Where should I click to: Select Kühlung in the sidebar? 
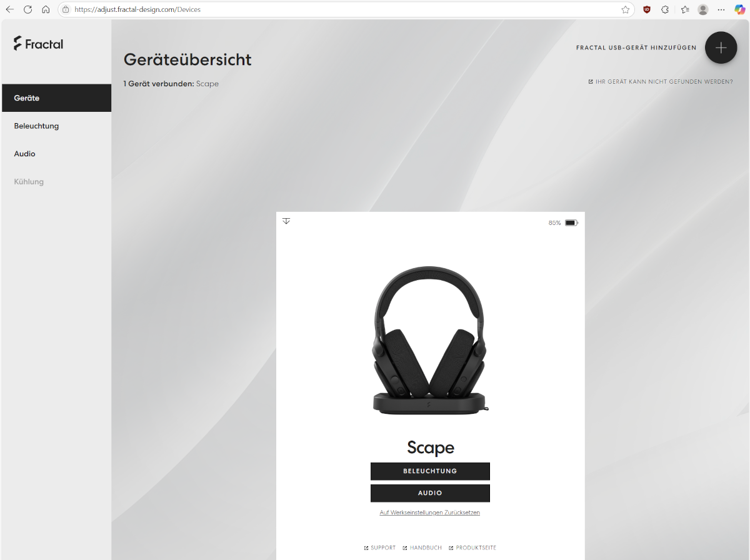[x=56, y=182]
